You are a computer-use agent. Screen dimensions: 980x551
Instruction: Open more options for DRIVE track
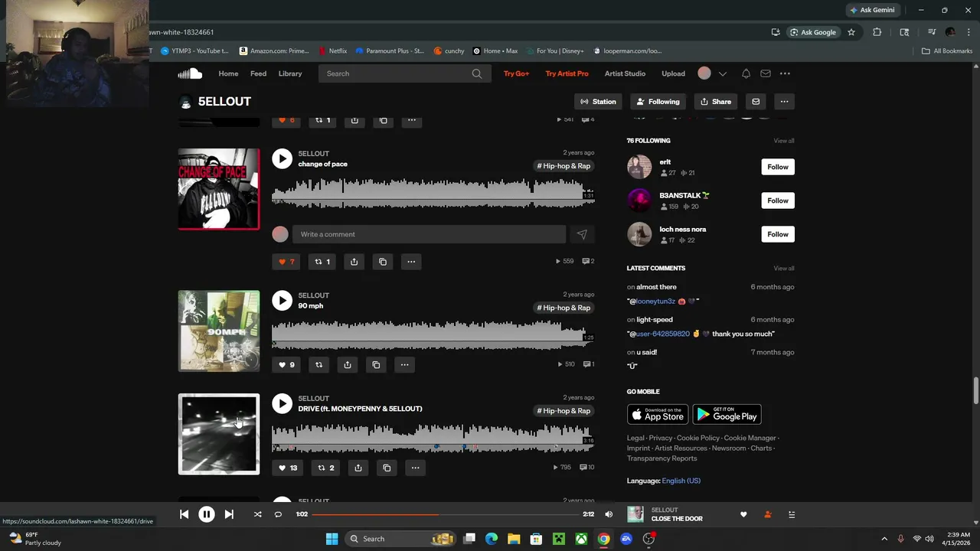[415, 468]
